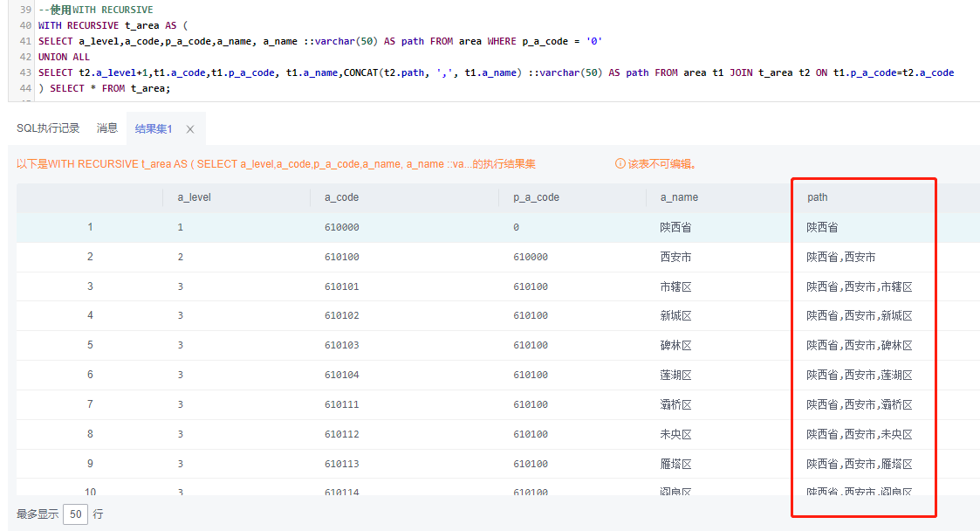Place cursor on editor line 40 WITH RECURSIVE

(x=113, y=25)
